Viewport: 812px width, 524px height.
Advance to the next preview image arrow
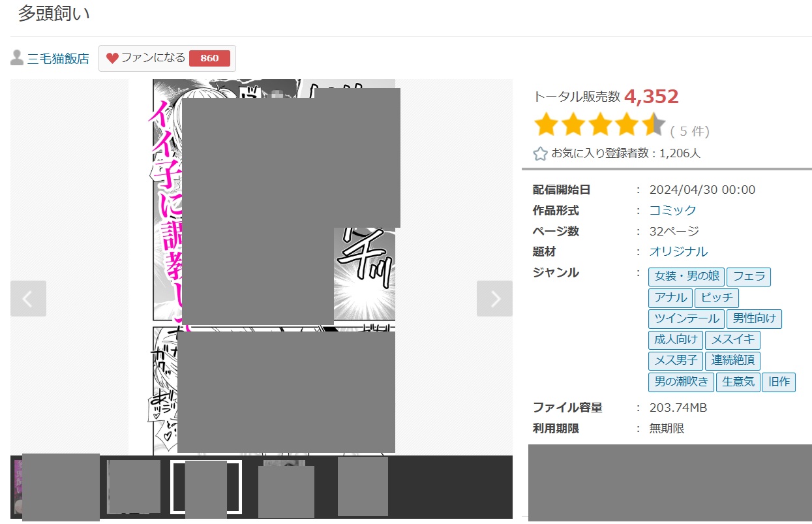click(x=494, y=299)
